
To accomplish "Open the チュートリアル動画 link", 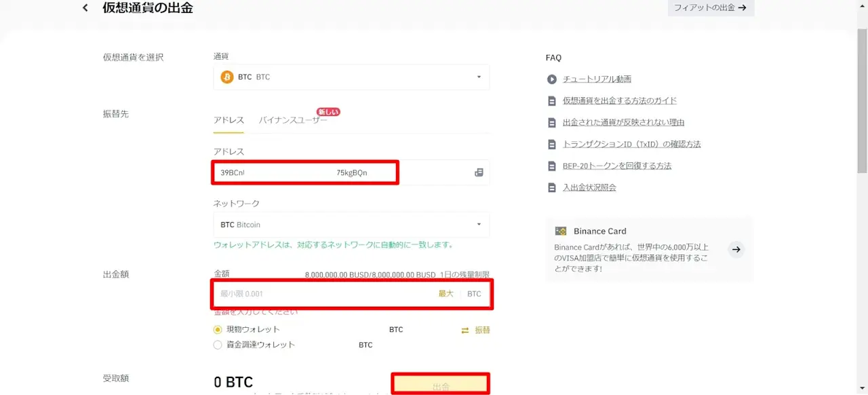I will point(597,79).
